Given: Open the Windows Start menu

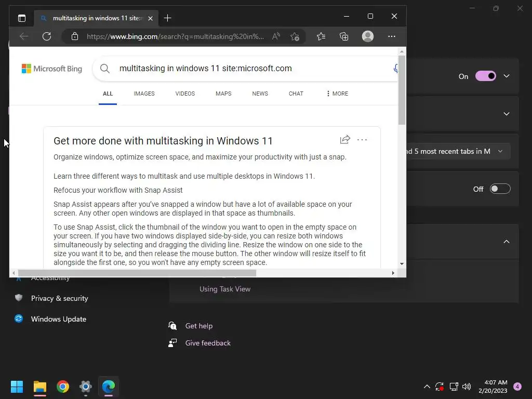Looking at the screenshot, I should 17,387.
